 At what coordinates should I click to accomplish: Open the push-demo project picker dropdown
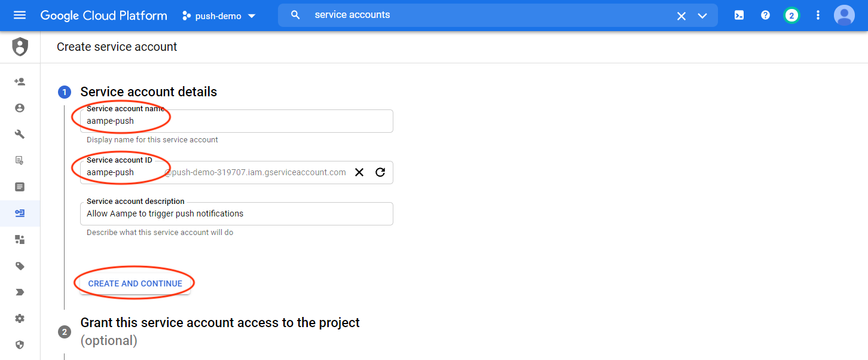tap(218, 16)
